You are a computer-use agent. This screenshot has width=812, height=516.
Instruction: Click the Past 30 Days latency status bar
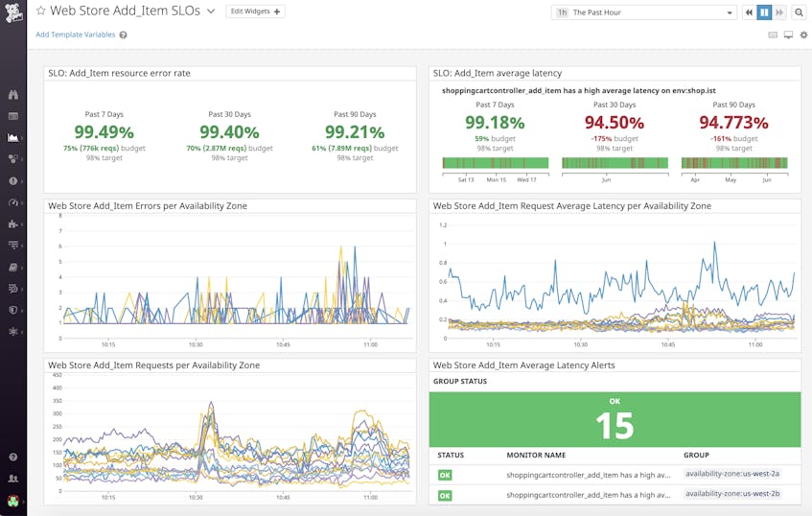[x=615, y=163]
